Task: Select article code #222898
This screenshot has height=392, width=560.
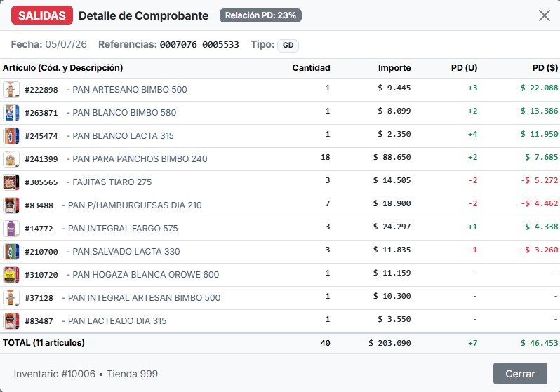Action: click(41, 90)
